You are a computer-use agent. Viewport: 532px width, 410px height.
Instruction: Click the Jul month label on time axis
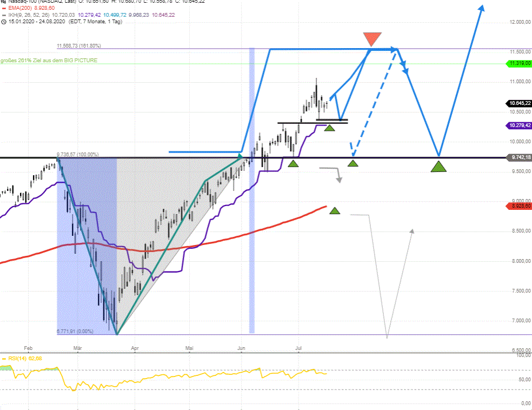[298, 348]
